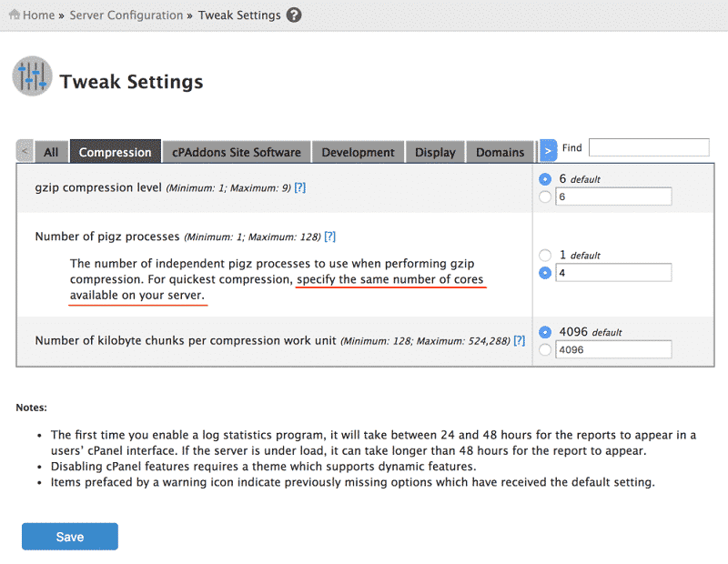Select pigz processes 1 default radio
Screen dimensions: 728x564
click(x=546, y=255)
